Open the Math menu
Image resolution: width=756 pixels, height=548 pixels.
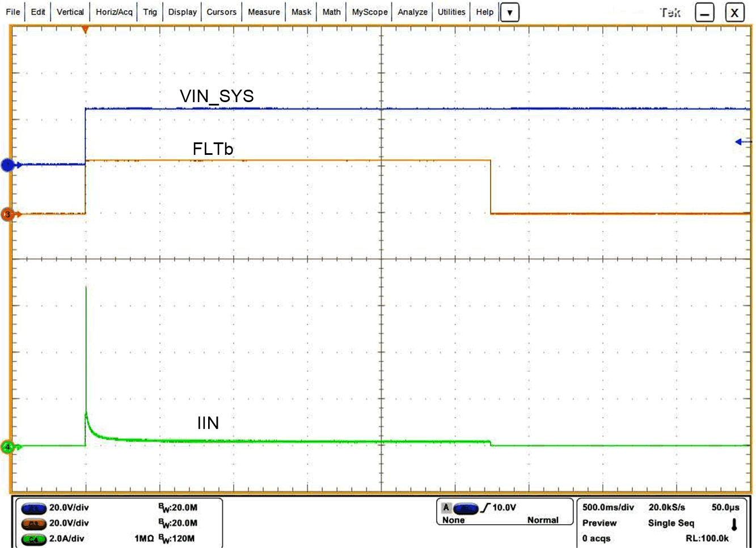click(332, 12)
